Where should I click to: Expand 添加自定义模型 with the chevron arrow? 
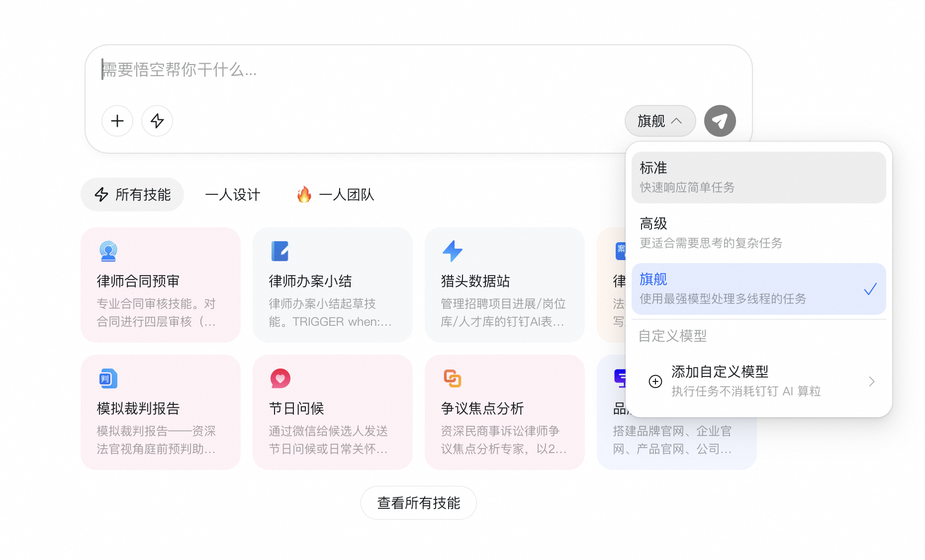[x=871, y=381]
